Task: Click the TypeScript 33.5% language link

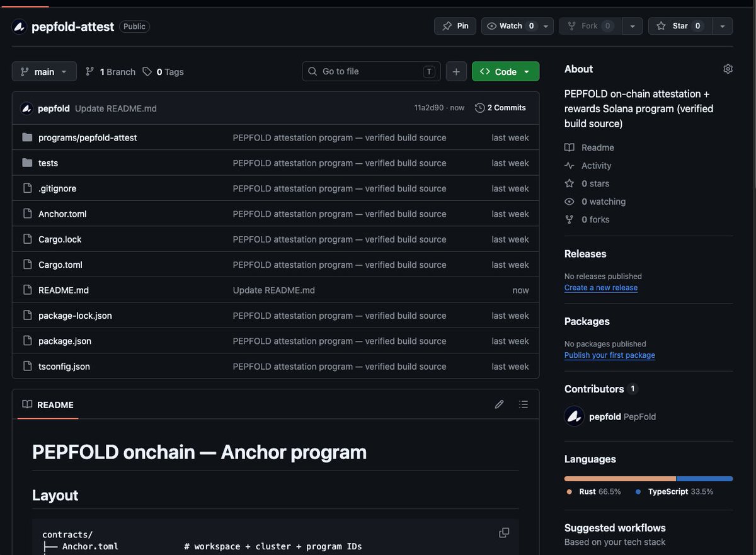Action: (x=673, y=491)
